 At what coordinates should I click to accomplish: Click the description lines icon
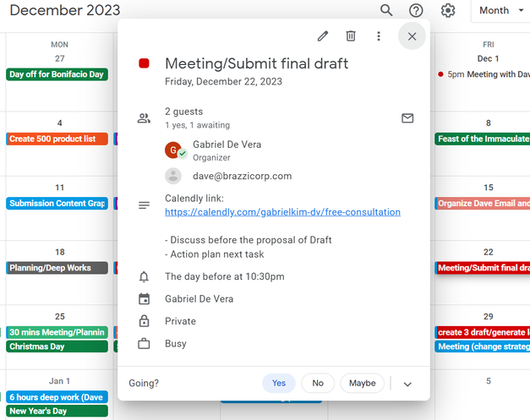click(x=144, y=205)
